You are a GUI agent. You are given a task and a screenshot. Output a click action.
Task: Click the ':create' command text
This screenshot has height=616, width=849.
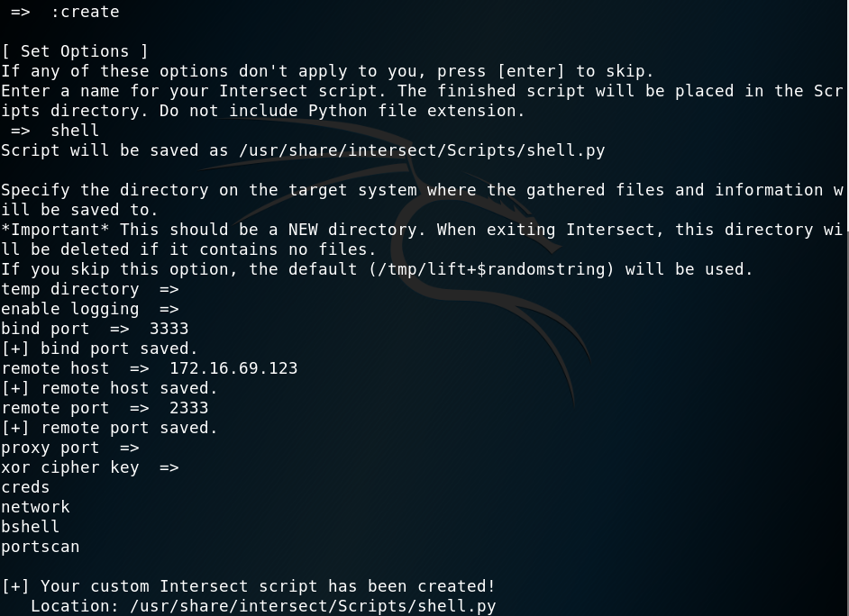coord(85,12)
